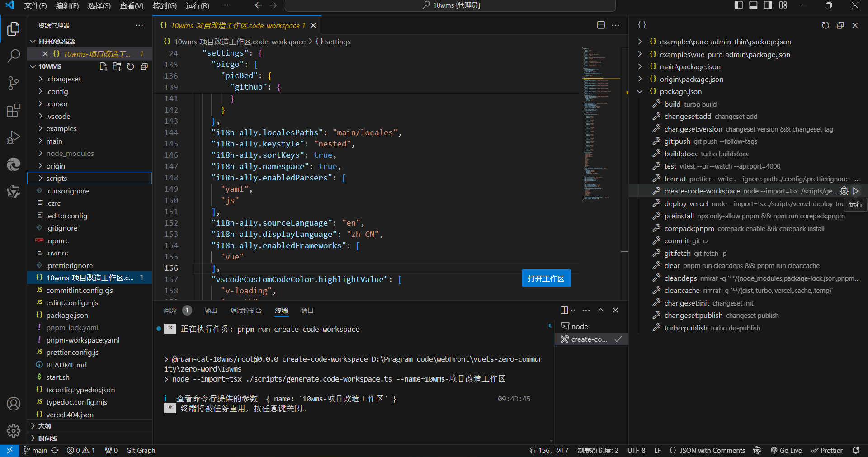Switch to the 输出 panel tab
The image size is (868, 457).
click(x=211, y=311)
